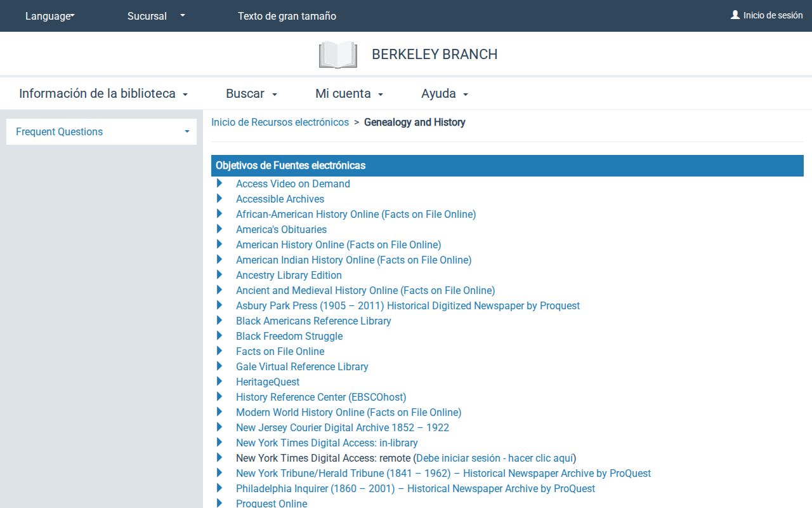Viewport: 812px width, 508px height.
Task: Click Genealogy and History breadcrumb text
Action: [x=415, y=122]
